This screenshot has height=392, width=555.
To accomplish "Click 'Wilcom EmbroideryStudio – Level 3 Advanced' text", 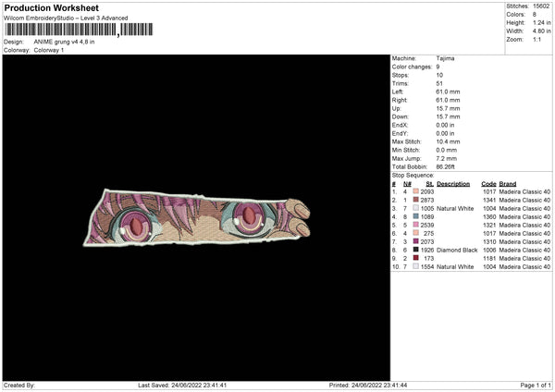I will 66,18.
